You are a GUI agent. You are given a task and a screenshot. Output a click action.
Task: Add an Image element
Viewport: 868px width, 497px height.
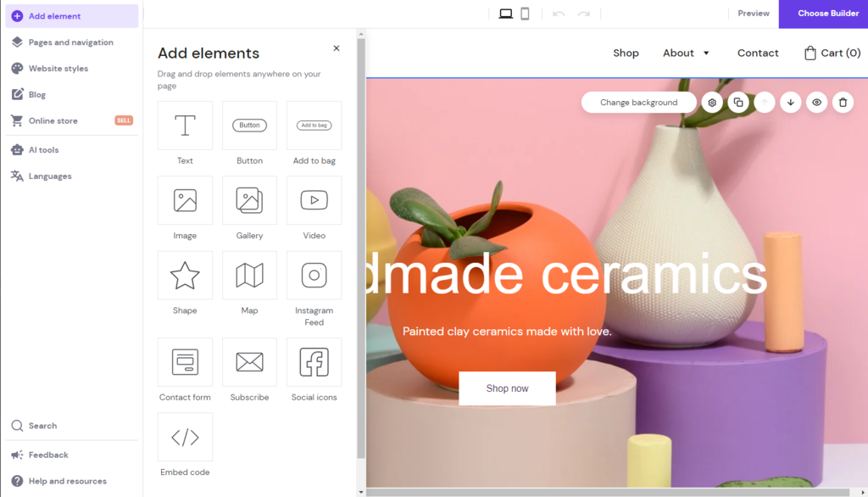[185, 200]
